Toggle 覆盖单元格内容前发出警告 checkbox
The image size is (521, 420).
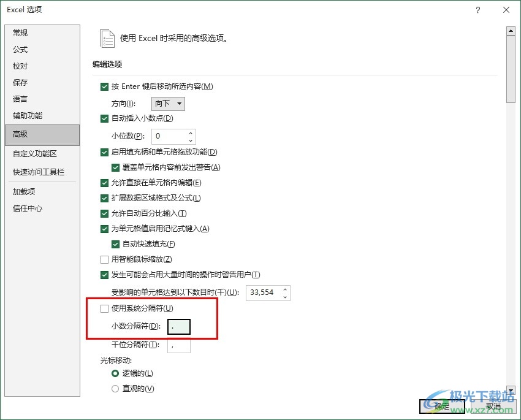[x=115, y=167]
